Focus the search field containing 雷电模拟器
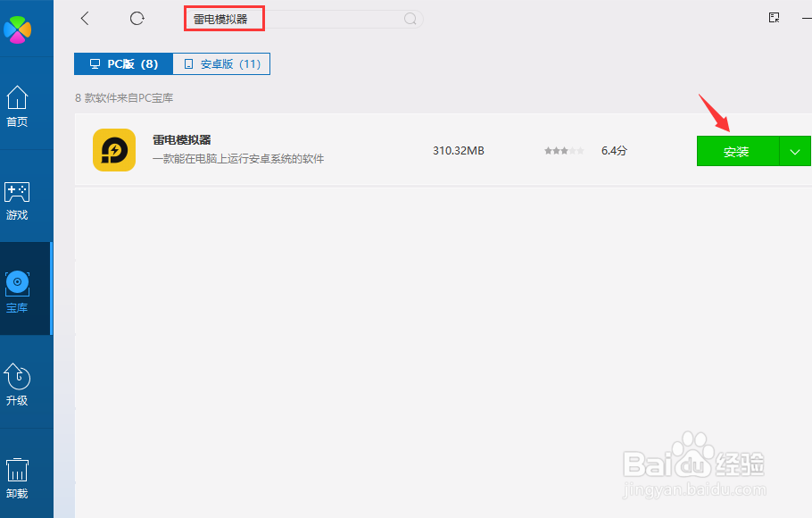This screenshot has width=812, height=518. point(303,19)
